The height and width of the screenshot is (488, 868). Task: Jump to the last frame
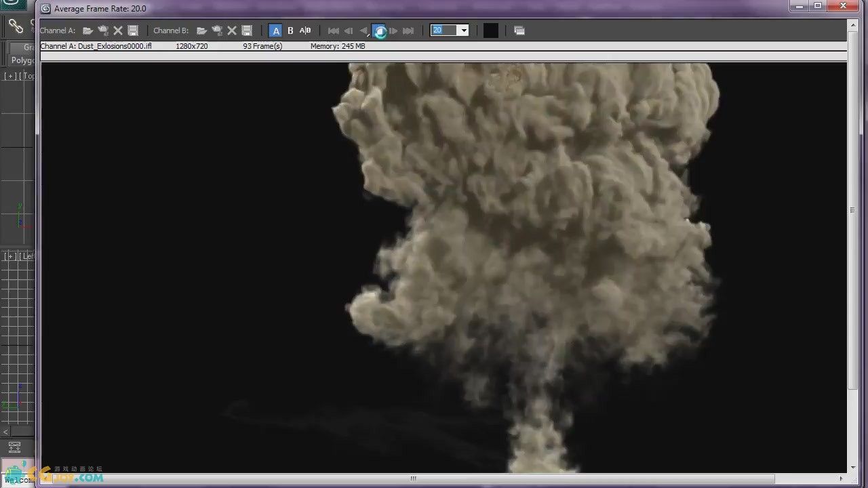tap(408, 30)
